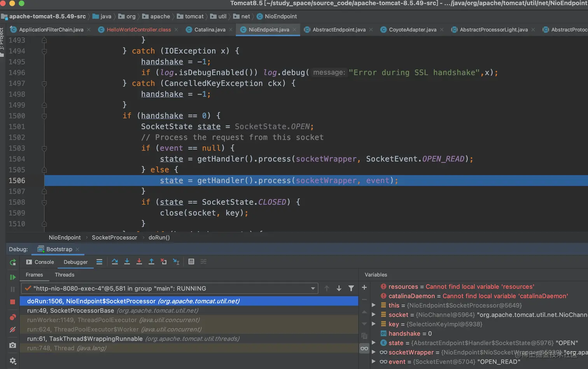Go to previous frame with up arrow

327,288
